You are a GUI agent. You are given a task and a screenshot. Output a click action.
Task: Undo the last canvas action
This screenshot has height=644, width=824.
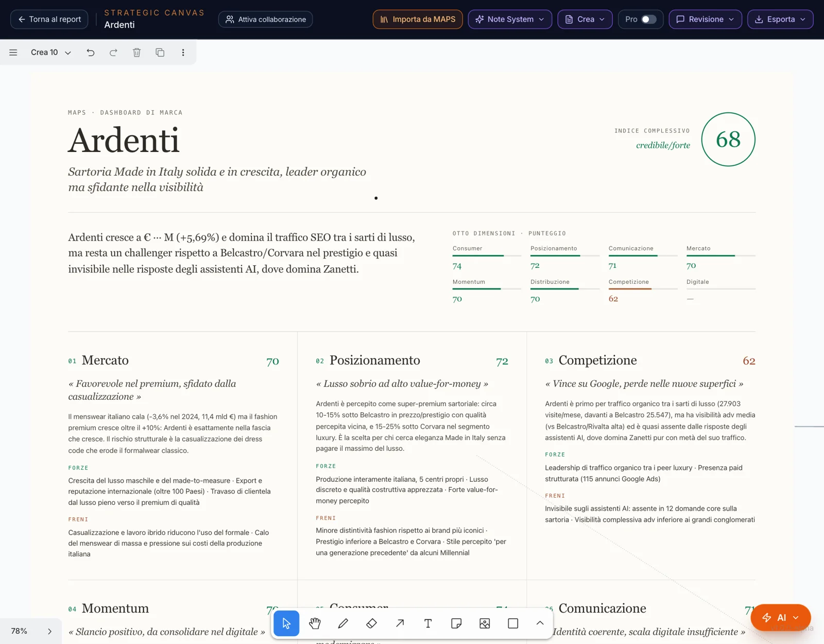91,53
